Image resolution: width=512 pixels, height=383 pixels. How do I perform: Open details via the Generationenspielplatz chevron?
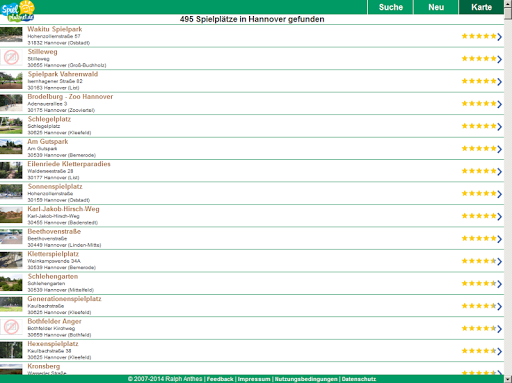pyautogui.click(x=499, y=306)
